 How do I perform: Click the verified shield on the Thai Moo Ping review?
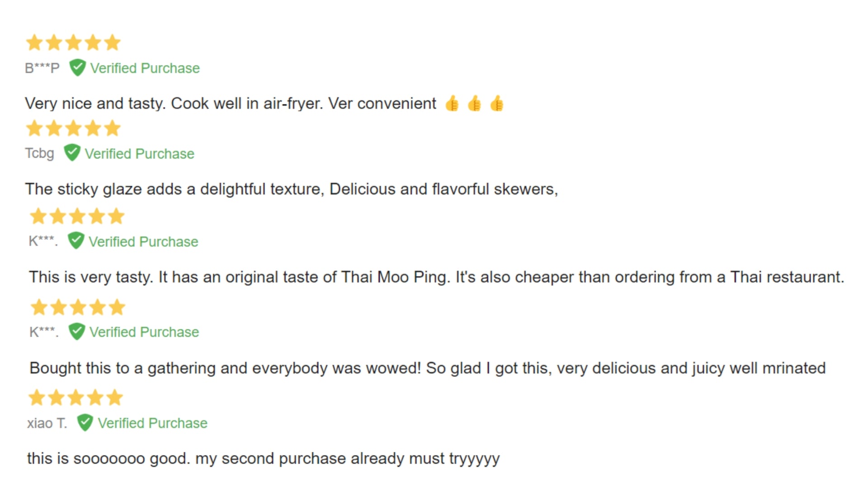point(75,241)
